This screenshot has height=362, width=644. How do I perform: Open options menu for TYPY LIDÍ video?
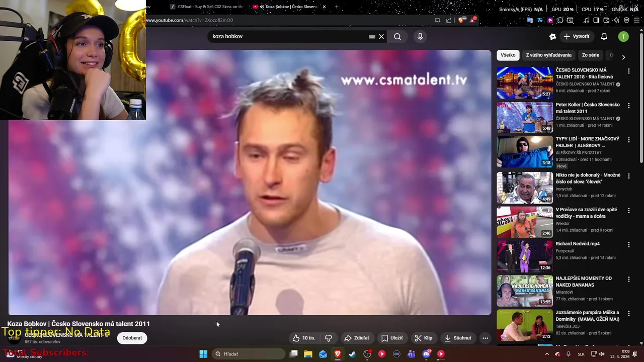pyautogui.click(x=628, y=140)
